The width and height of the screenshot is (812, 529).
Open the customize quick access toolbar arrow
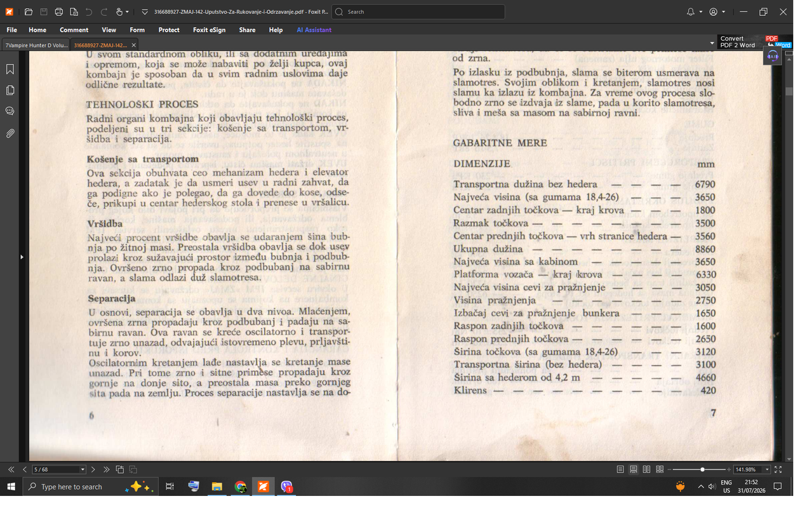pyautogui.click(x=145, y=11)
